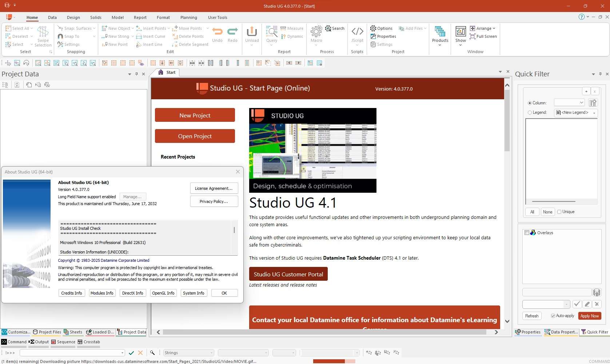This screenshot has height=364, width=610.
Task: Switch to the Planning ribbon tab
Action: click(x=188, y=17)
